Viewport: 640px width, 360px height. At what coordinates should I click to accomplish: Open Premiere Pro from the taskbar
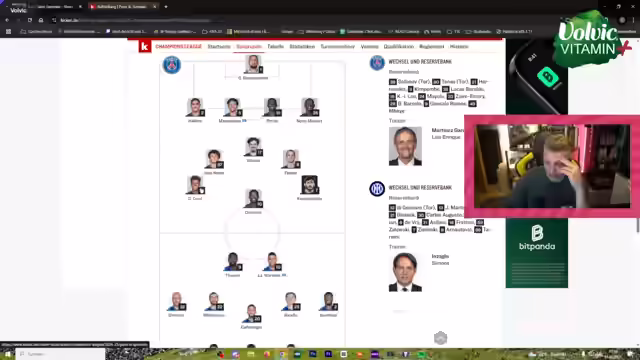pyautogui.click(x=328, y=354)
